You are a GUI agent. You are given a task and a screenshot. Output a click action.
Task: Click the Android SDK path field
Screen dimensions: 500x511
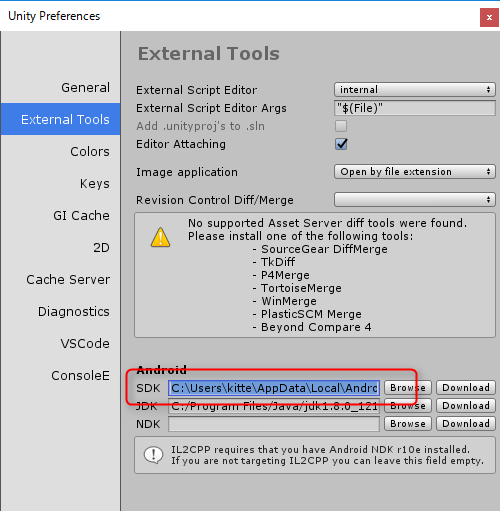tap(274, 388)
